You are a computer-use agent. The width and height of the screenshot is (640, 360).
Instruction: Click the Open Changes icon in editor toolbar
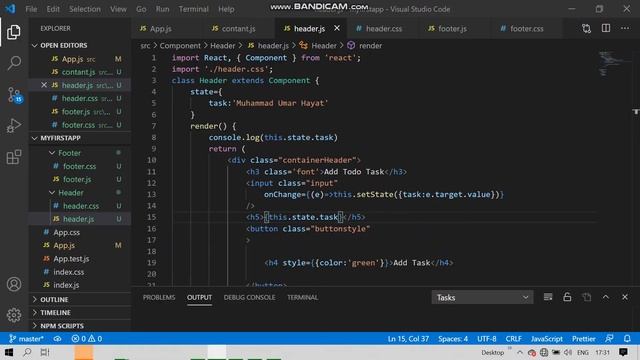pyautogui.click(x=586, y=28)
